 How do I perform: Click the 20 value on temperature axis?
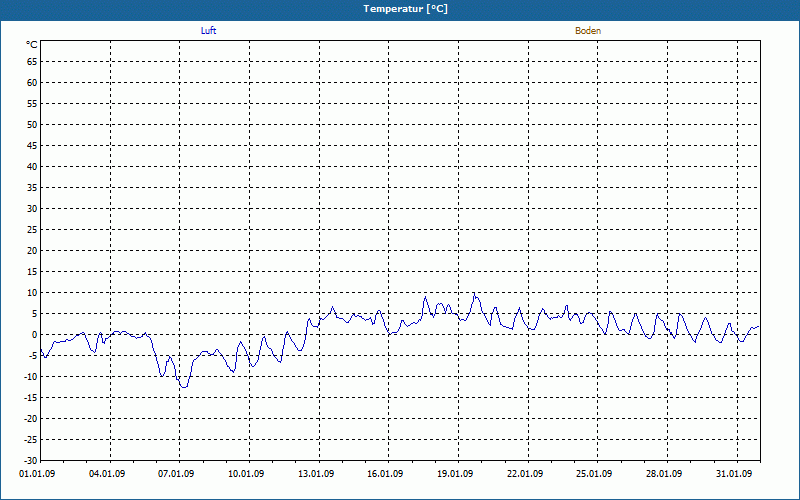(32, 251)
